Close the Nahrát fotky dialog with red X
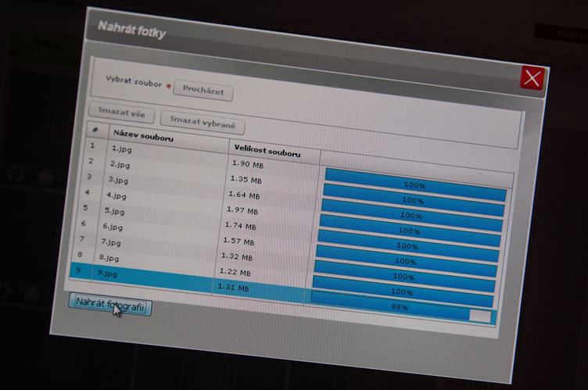Viewport: 588px width, 390px height. 532,78
